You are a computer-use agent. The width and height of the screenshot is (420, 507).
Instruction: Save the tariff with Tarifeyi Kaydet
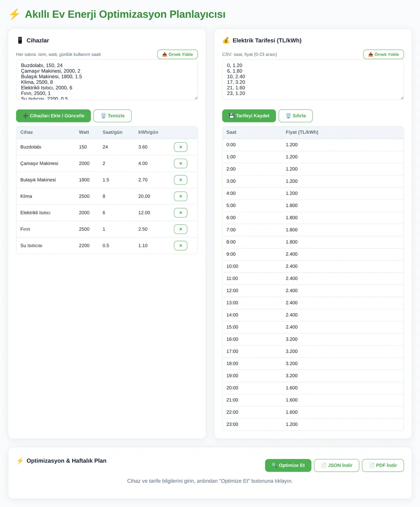(249, 116)
